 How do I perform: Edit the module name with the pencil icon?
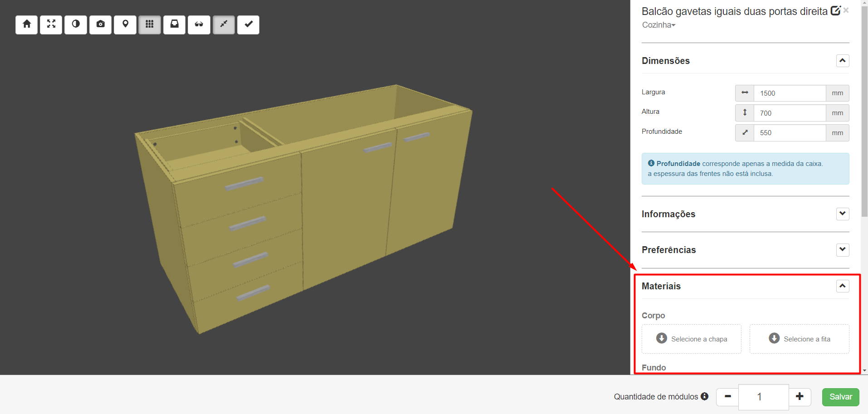pyautogui.click(x=835, y=11)
